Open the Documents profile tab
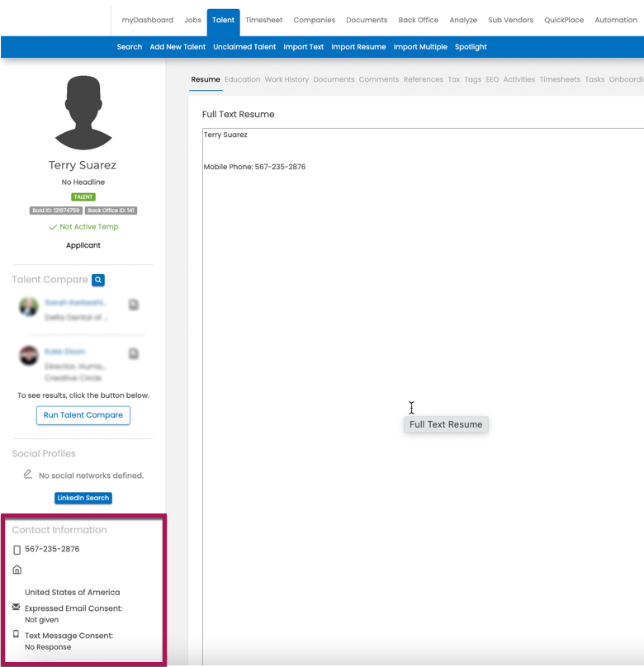This screenshot has width=644, height=667. point(334,79)
